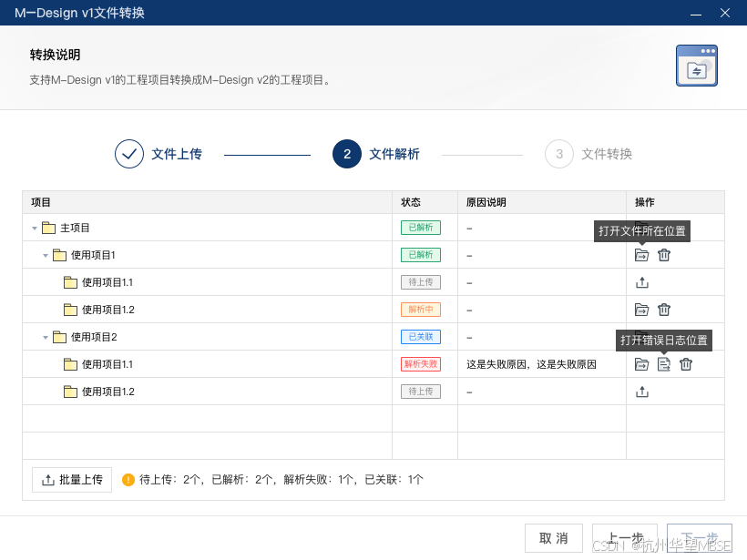Viewport: 747px width, 560px height.
Task: Click the orange warning icon in summary
Action: click(x=128, y=480)
